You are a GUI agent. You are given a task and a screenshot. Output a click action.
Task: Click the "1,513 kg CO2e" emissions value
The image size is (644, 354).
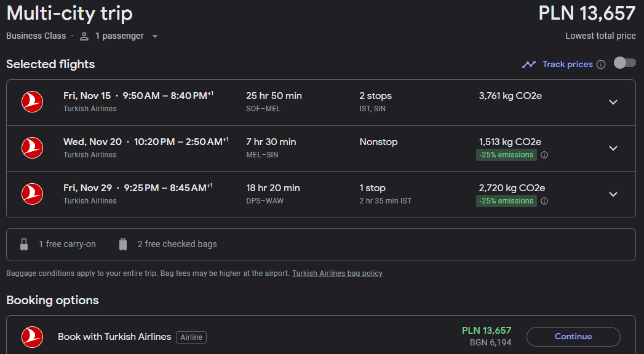tap(510, 142)
